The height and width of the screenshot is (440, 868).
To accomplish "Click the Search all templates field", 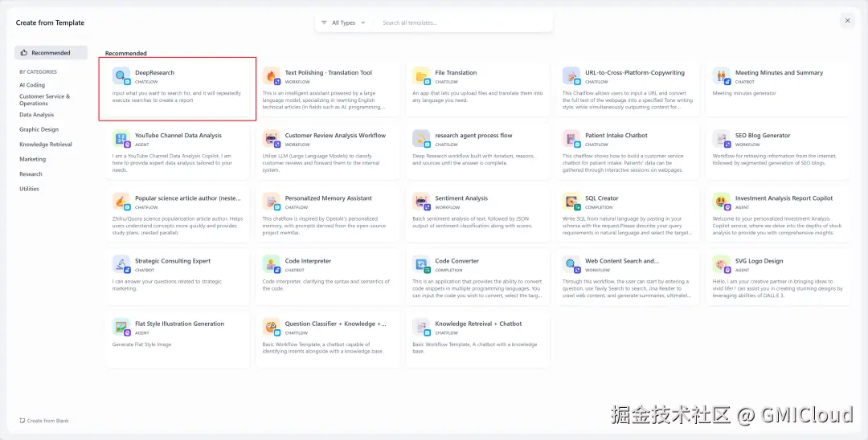I will [x=464, y=22].
